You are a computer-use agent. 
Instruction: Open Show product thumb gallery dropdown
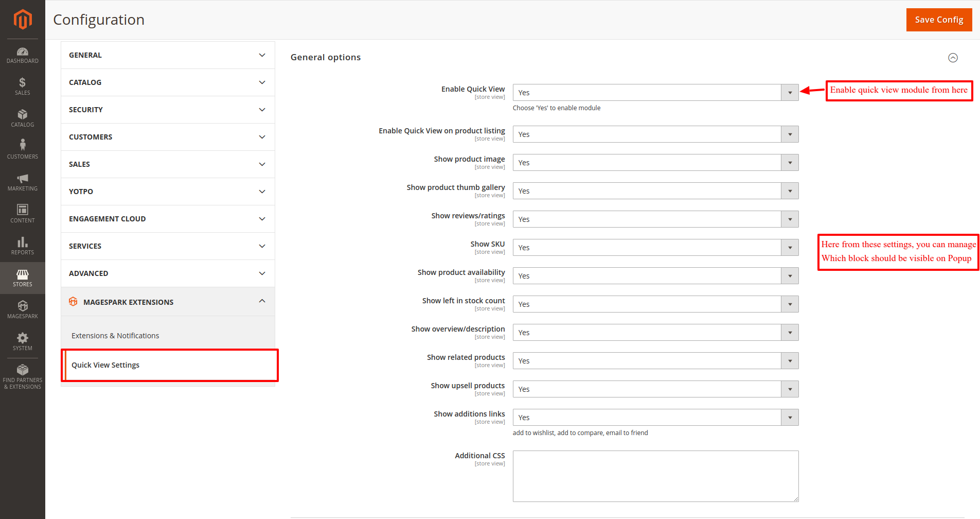(x=655, y=191)
